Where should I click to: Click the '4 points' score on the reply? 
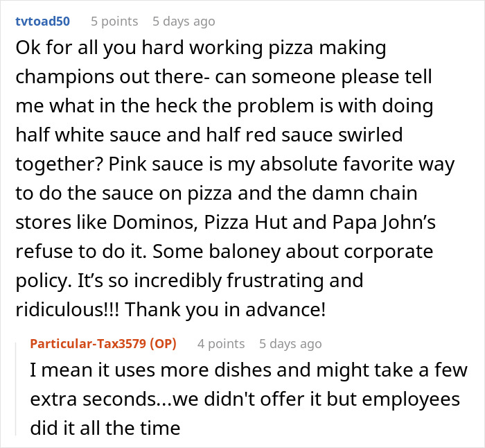click(x=220, y=343)
